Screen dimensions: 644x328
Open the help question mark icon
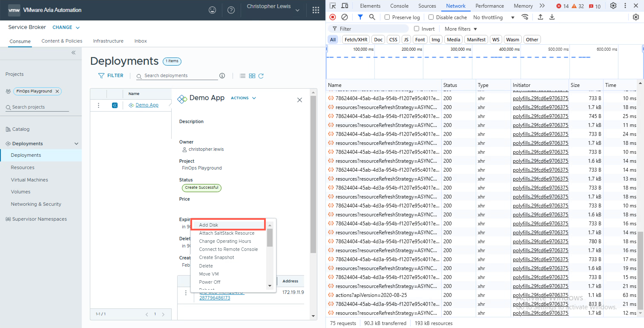[x=231, y=10]
